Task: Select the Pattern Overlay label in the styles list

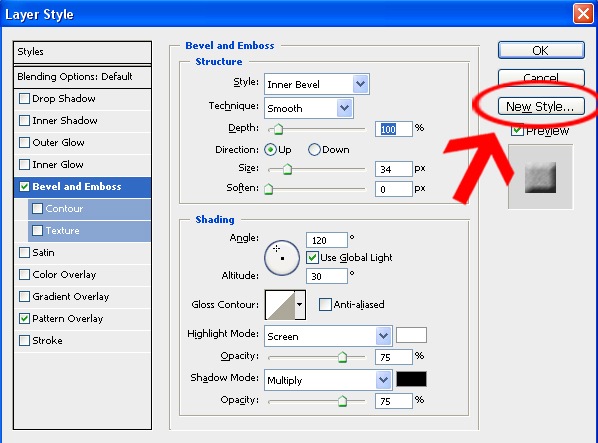Action: pos(68,319)
